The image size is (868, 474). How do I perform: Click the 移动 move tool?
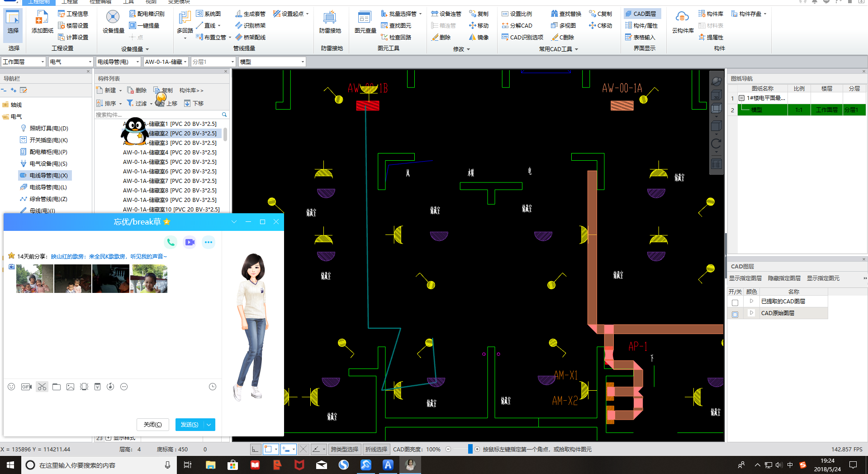(479, 26)
